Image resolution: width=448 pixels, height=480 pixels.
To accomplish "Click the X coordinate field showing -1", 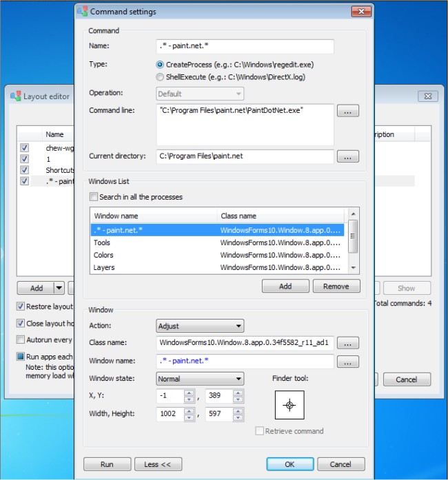I will 171,396.
